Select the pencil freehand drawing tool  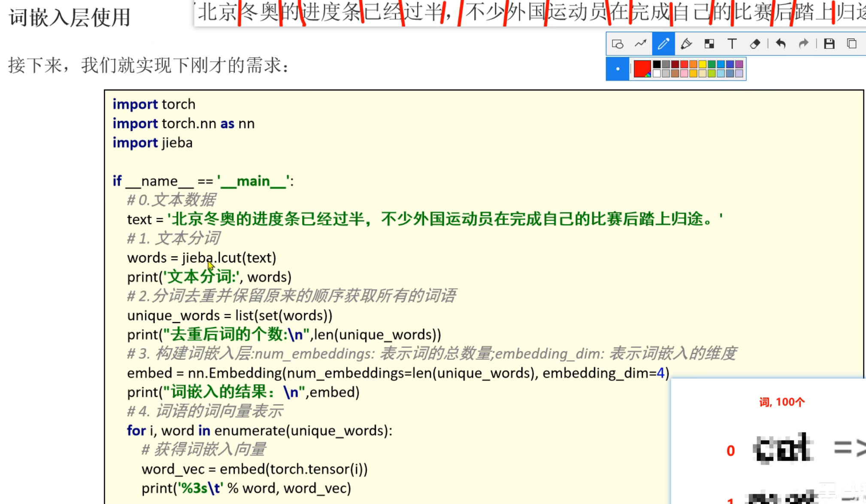(x=663, y=44)
